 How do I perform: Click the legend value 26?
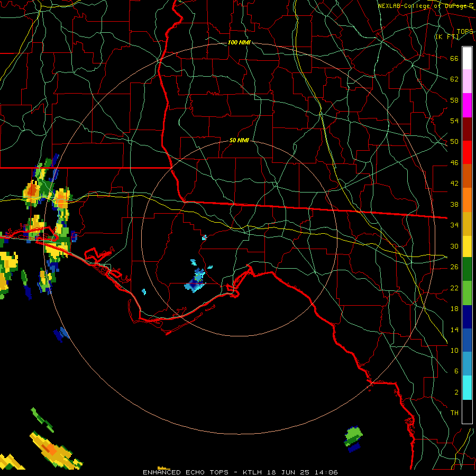(x=454, y=267)
